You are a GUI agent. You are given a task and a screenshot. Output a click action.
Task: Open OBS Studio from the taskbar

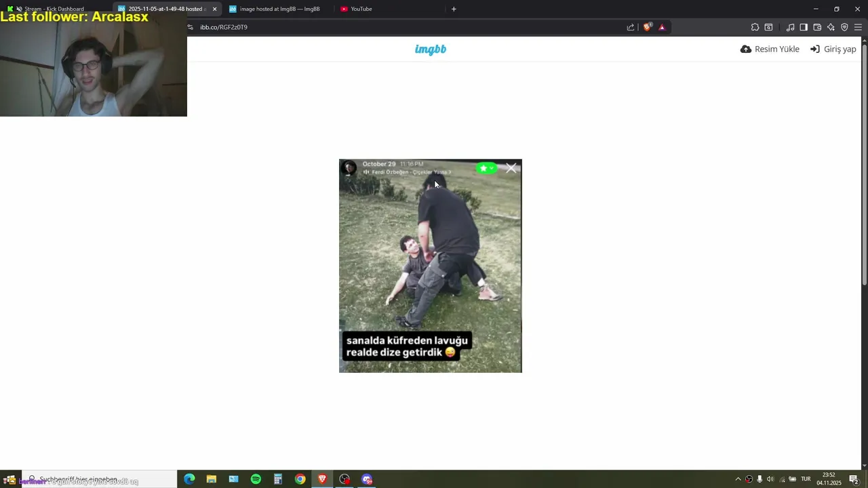pyautogui.click(x=344, y=479)
